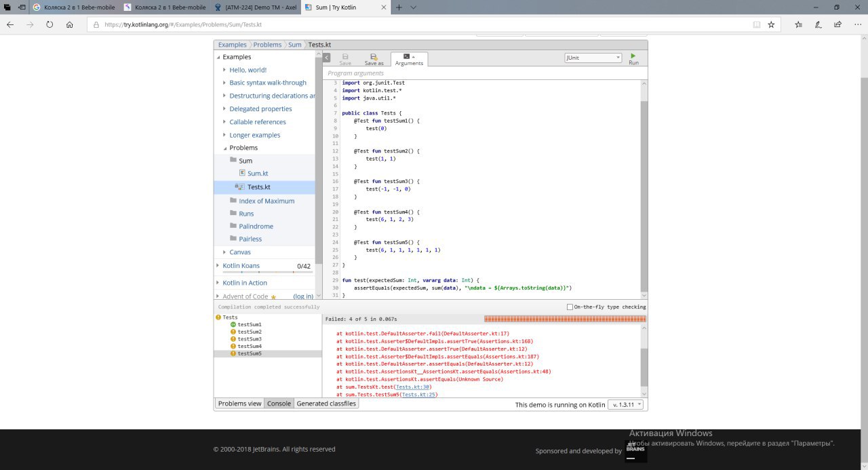Screen dimensions: 868x470
Task: Click the Advent of Code star icon
Action: click(273, 297)
